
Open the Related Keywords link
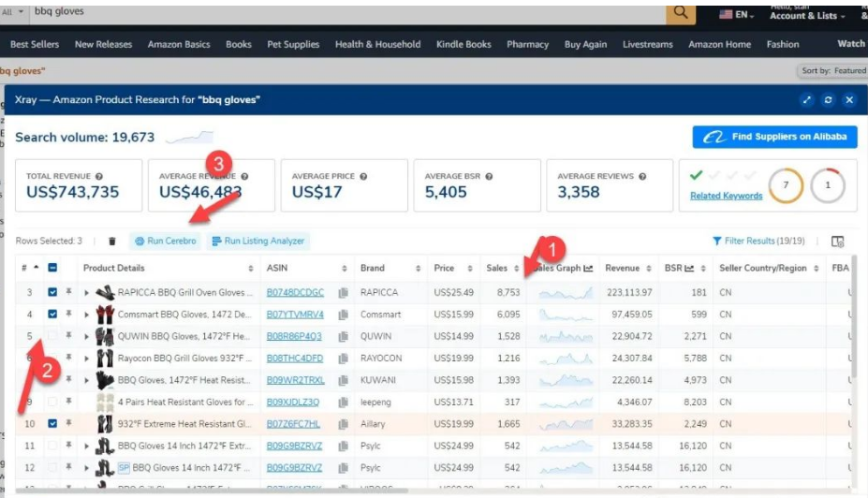point(726,196)
